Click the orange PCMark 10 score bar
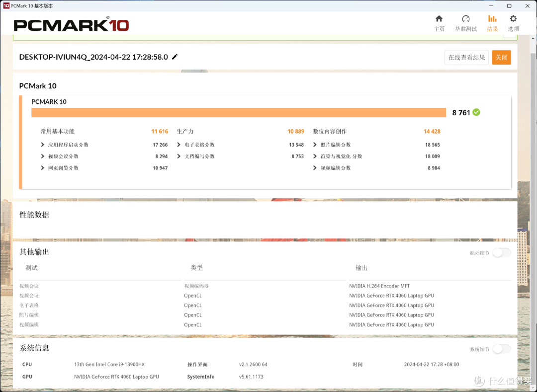The width and height of the screenshot is (537, 392). pyautogui.click(x=238, y=113)
